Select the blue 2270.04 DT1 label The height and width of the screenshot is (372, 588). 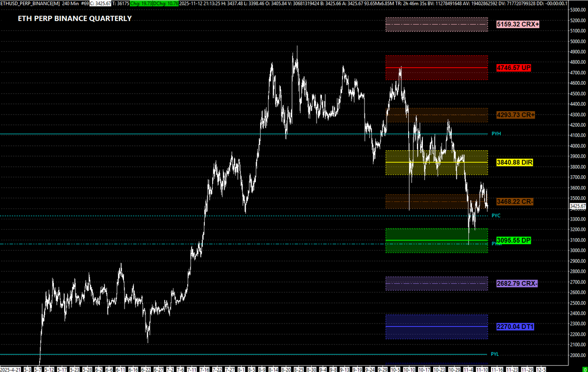(x=515, y=326)
